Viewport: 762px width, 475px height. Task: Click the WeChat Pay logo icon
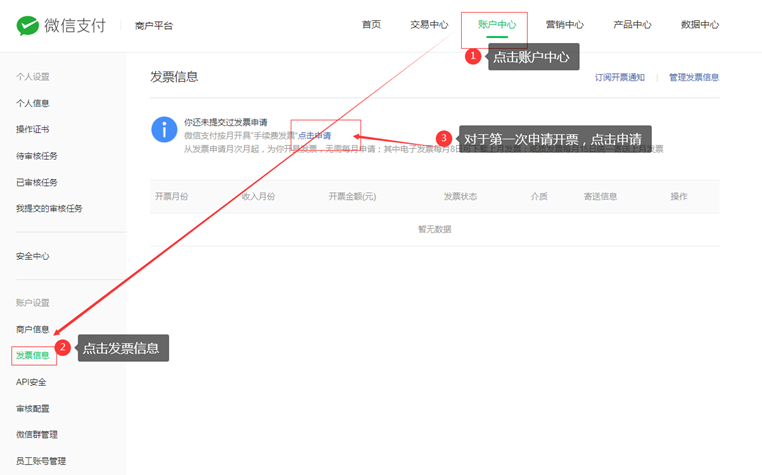(x=27, y=25)
